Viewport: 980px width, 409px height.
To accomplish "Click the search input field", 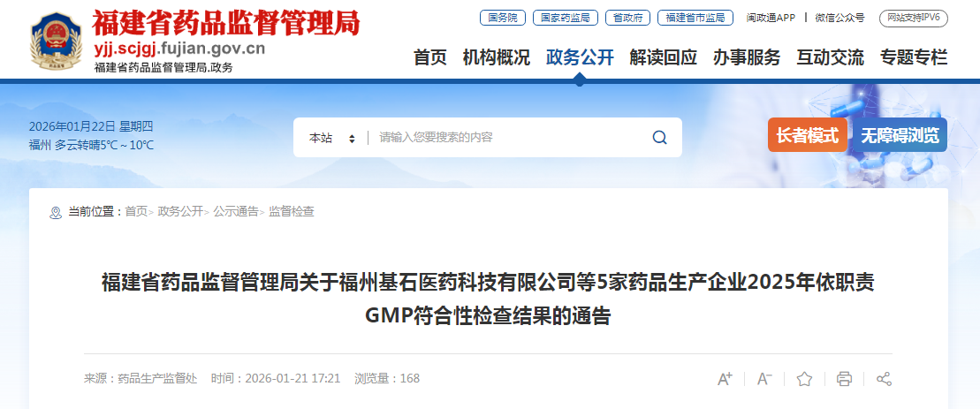I will point(509,138).
